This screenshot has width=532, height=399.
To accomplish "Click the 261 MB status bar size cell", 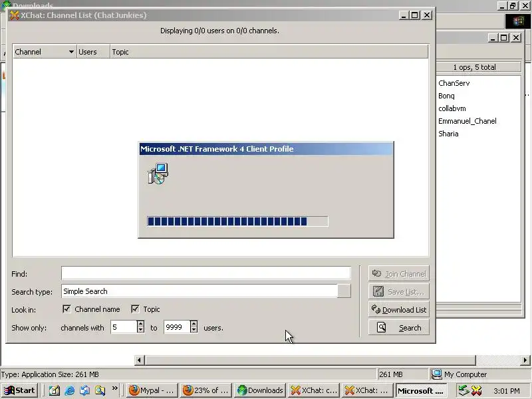I will [402, 374].
